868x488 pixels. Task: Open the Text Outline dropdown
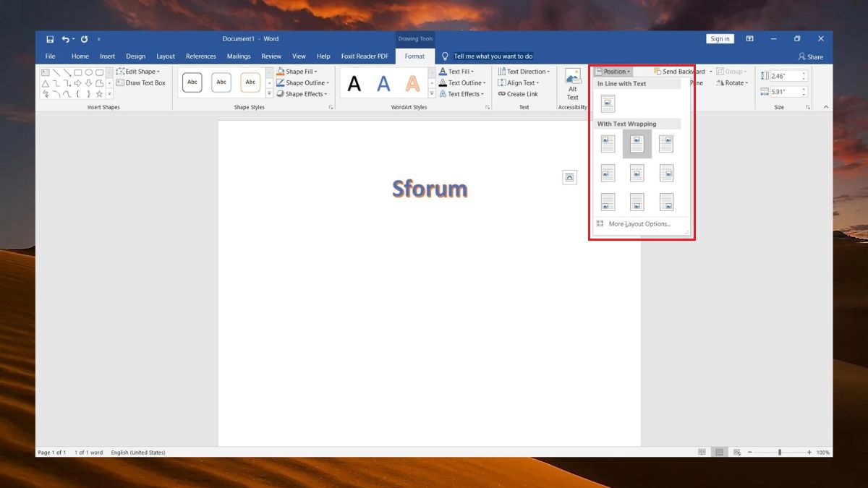[x=462, y=83]
